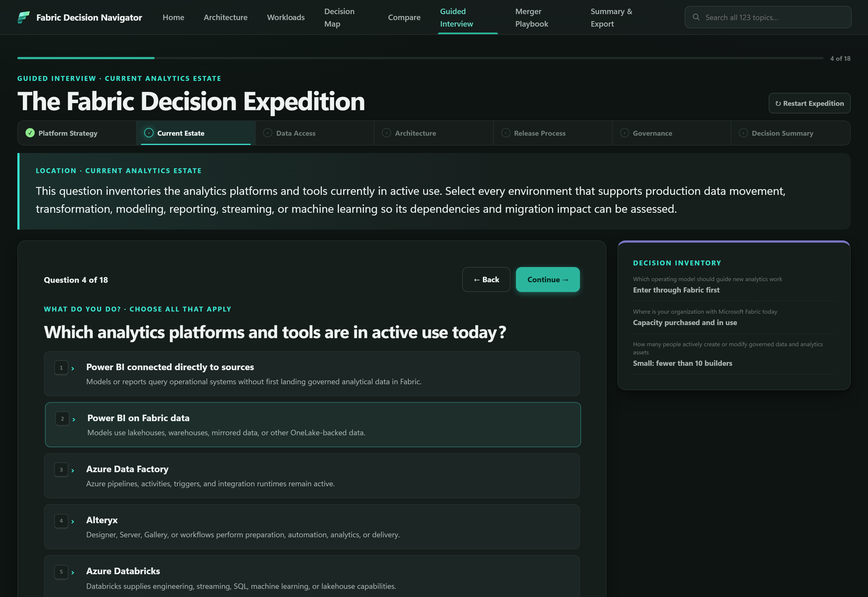Click the Governance step circle icon
The width and height of the screenshot is (868, 597).
[624, 133]
